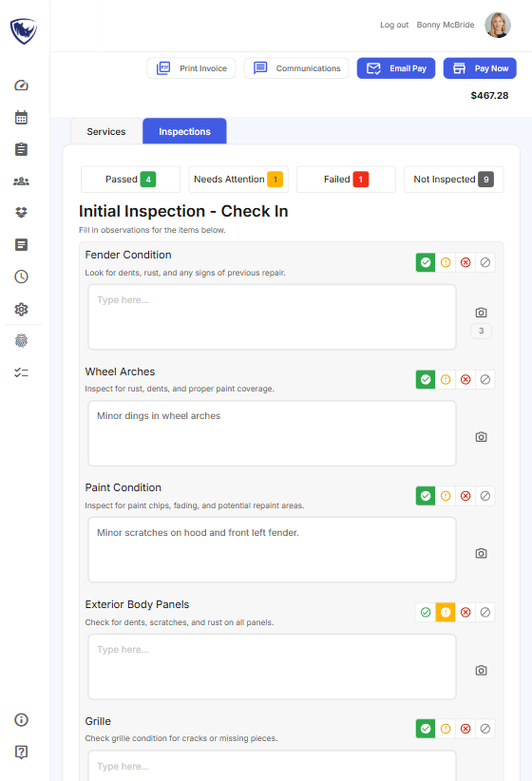Mark Grille as not inspected
The height and width of the screenshot is (781, 532).
coord(485,729)
